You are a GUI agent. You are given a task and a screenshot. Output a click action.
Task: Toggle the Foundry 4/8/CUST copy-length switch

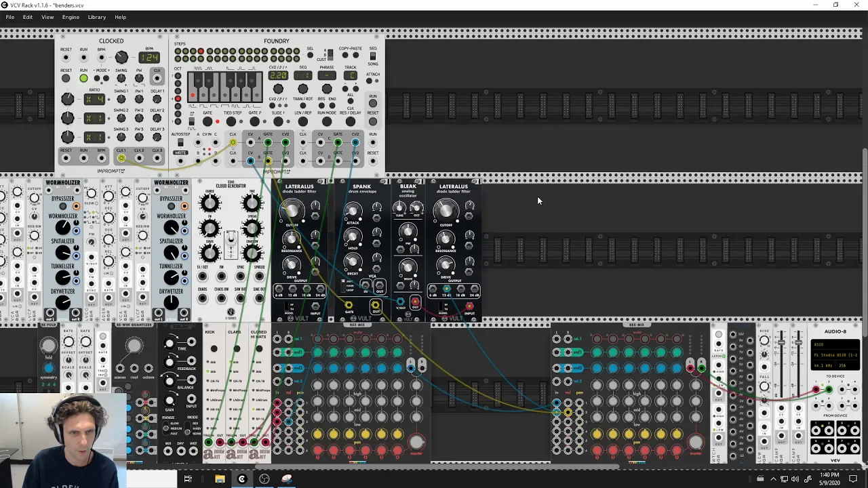(x=330, y=55)
